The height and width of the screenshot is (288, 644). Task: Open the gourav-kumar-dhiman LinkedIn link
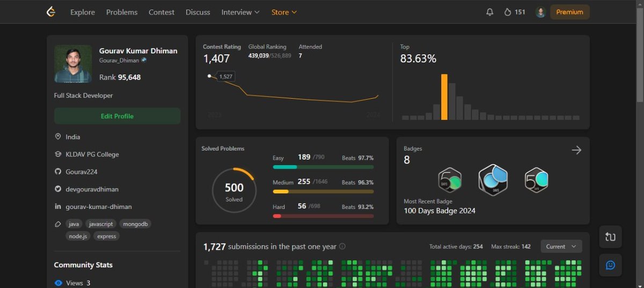(99, 207)
